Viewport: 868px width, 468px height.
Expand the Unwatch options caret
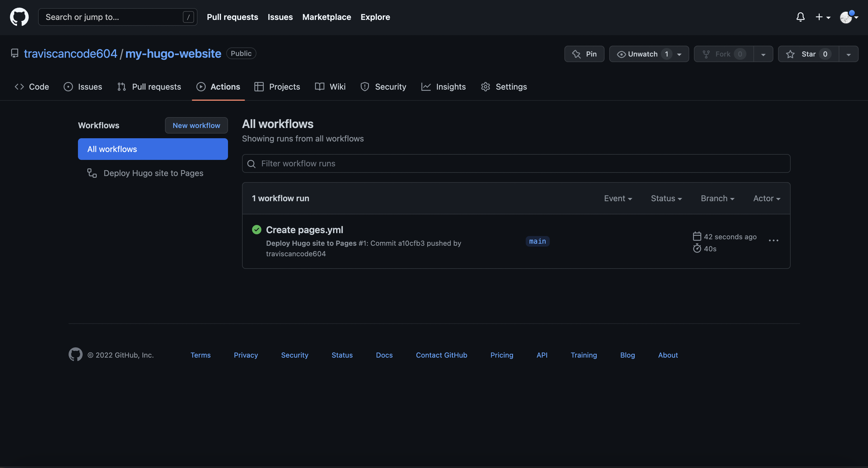coord(679,54)
